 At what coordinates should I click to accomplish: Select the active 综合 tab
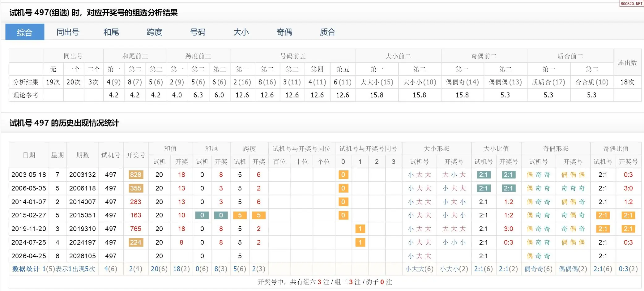point(25,32)
